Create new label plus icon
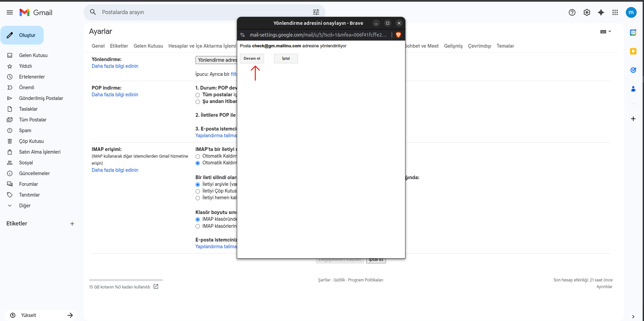 coord(72,224)
